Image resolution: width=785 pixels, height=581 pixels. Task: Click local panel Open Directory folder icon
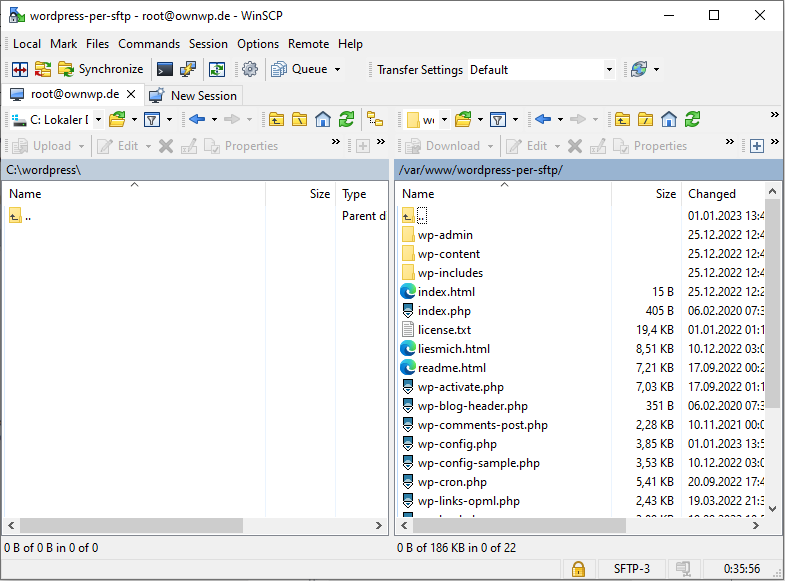coord(117,120)
